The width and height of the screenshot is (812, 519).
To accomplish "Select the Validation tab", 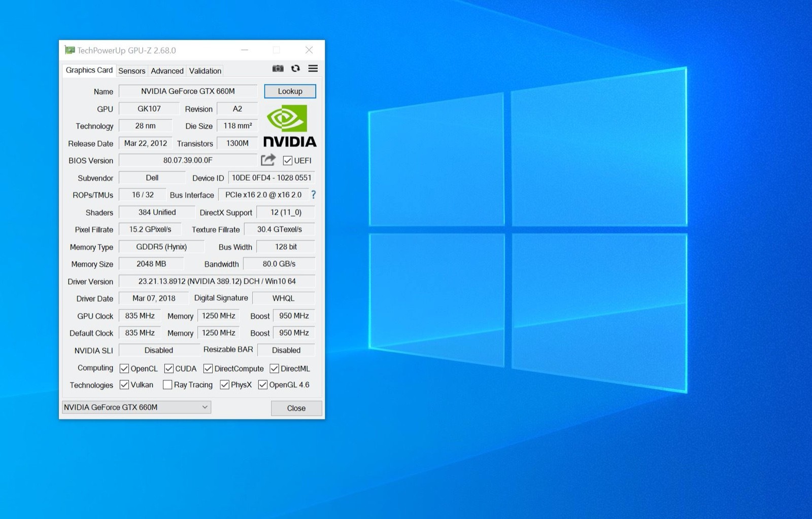I will coord(205,71).
